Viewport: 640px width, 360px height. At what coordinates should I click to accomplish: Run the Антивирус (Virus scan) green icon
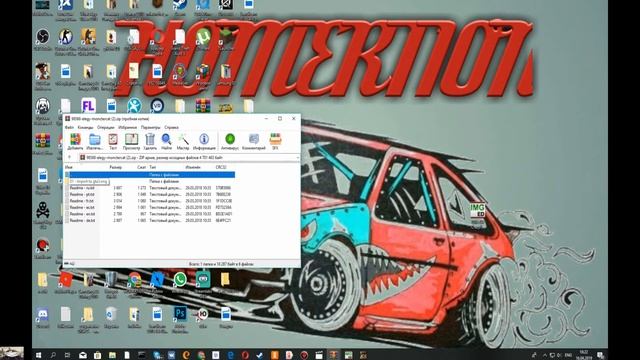230,142
